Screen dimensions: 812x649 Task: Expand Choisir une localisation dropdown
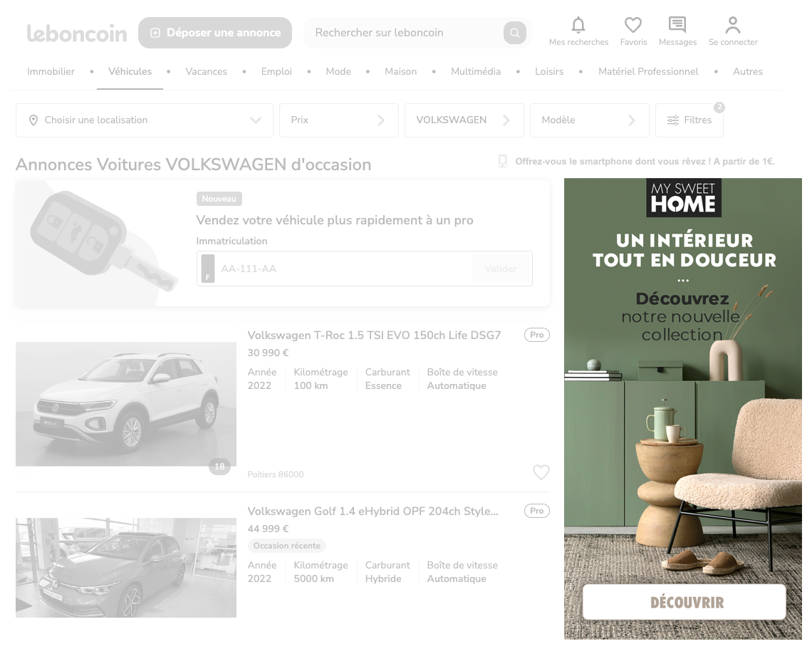coord(145,120)
